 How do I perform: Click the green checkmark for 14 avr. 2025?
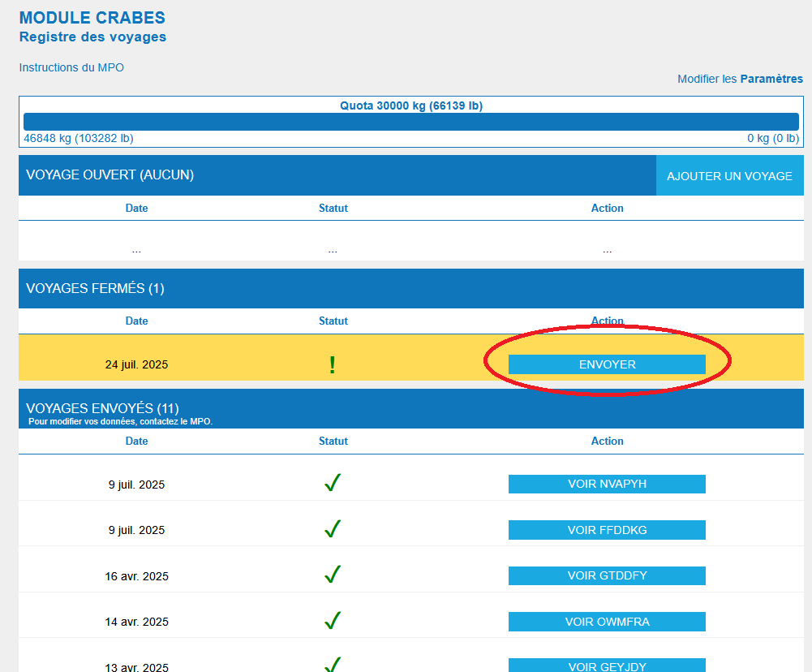332,621
